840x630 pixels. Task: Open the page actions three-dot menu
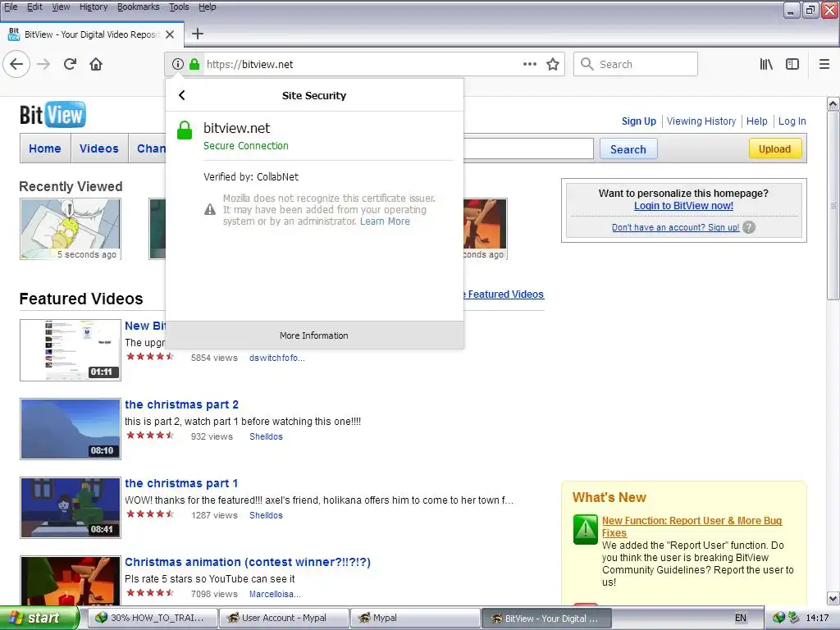(529, 64)
